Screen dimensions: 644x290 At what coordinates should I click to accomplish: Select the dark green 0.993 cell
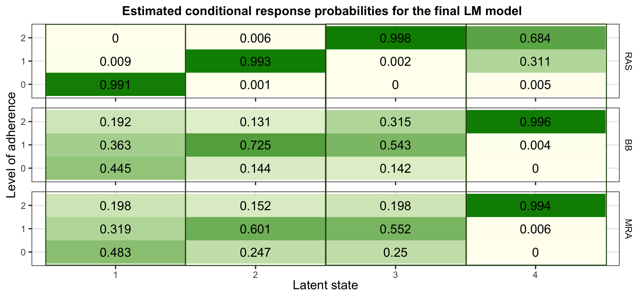255,61
